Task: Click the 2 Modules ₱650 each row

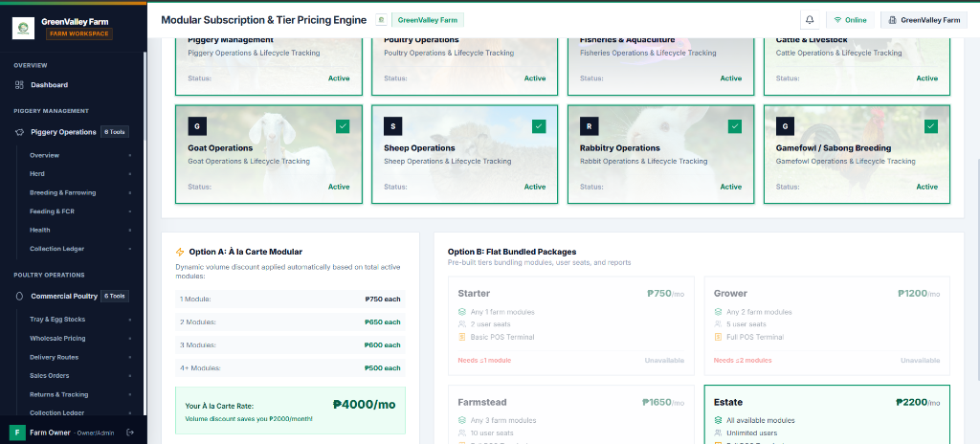Action: (x=290, y=322)
